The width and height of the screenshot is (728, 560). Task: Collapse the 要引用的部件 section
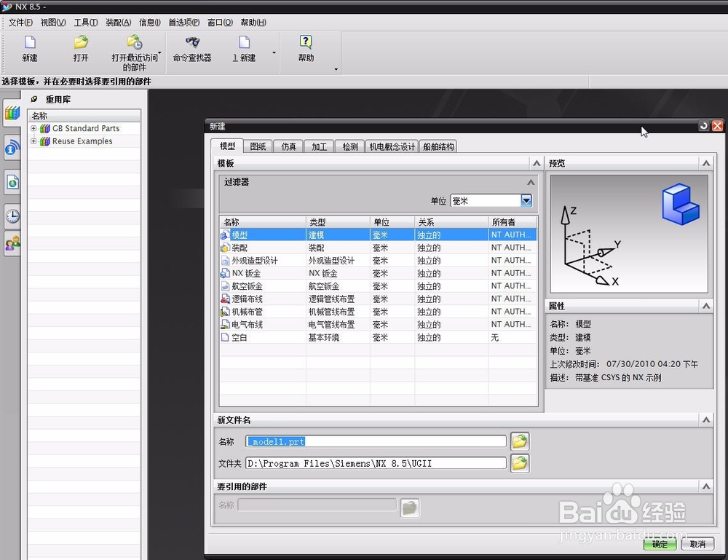[706, 486]
